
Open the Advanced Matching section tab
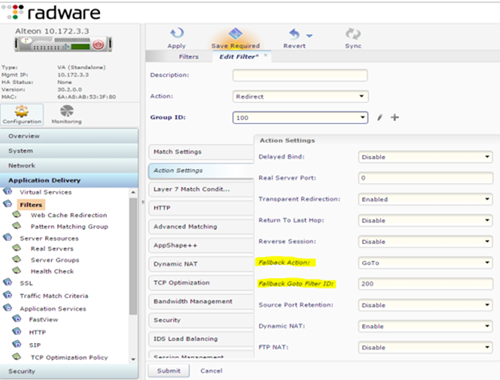click(x=201, y=226)
